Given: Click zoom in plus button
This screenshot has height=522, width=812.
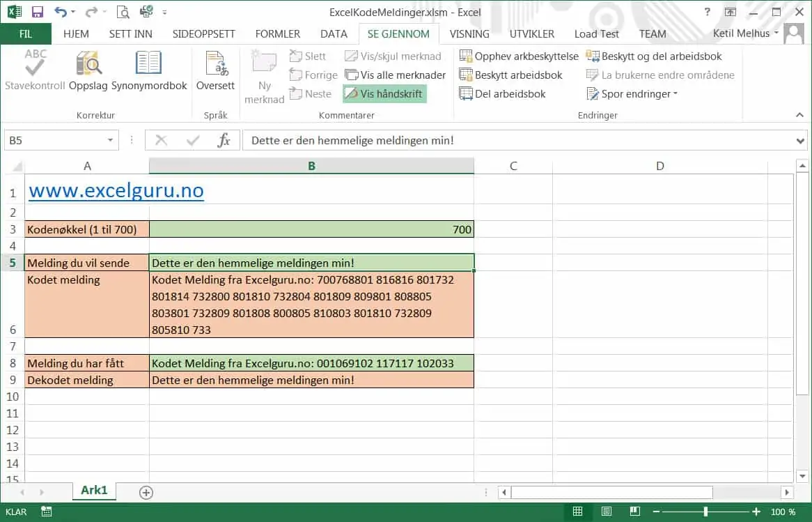Looking at the screenshot, I should point(756,512).
